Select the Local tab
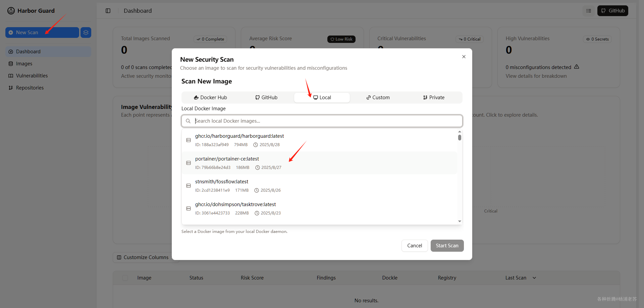644x308 pixels. 322,98
